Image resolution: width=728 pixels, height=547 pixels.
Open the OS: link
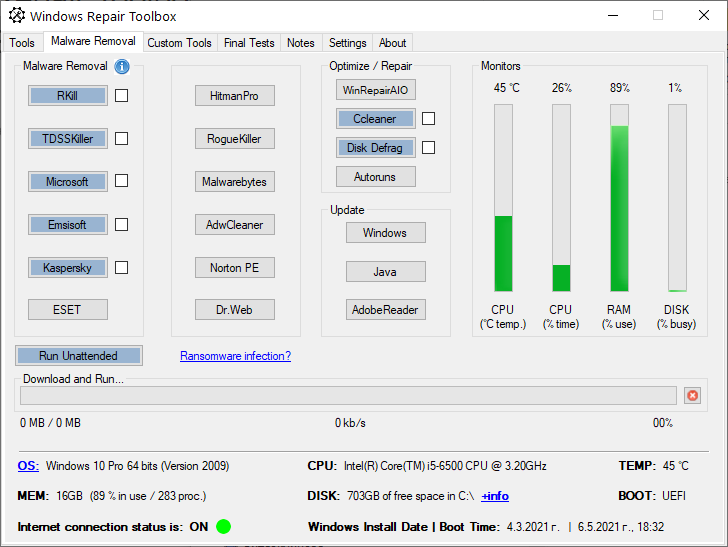pyautogui.click(x=28, y=466)
